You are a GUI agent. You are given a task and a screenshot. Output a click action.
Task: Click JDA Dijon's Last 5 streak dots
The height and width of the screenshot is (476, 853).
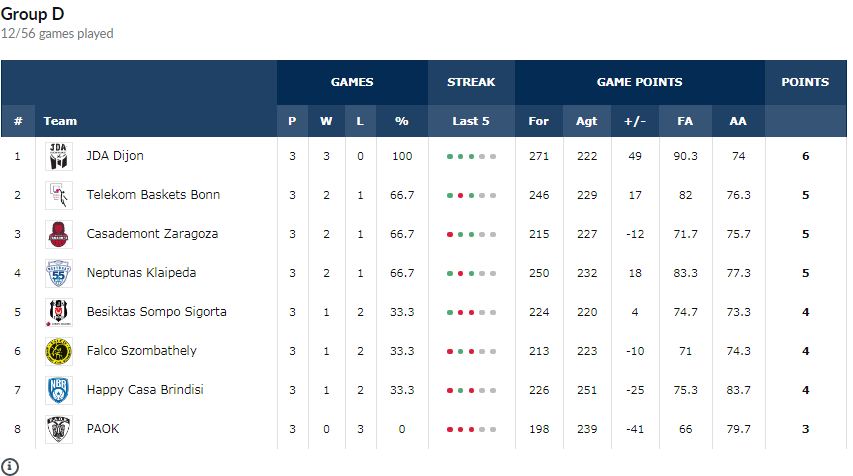point(470,157)
